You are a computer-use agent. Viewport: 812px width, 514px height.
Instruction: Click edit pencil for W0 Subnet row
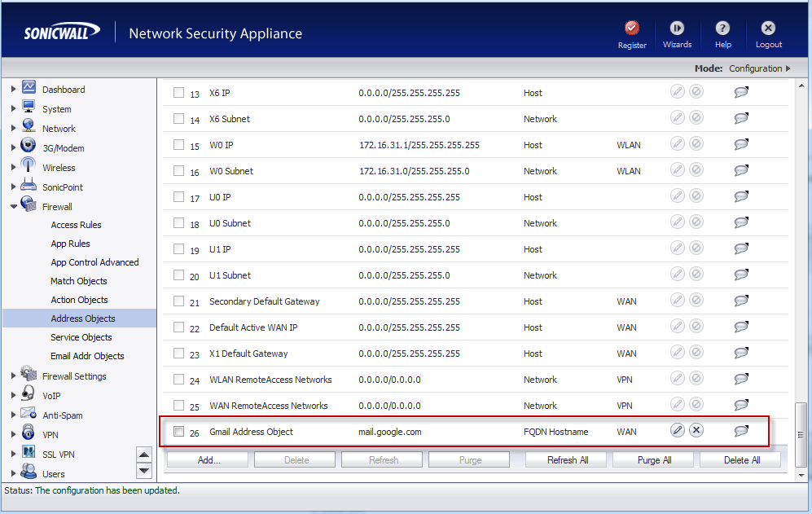pos(678,169)
